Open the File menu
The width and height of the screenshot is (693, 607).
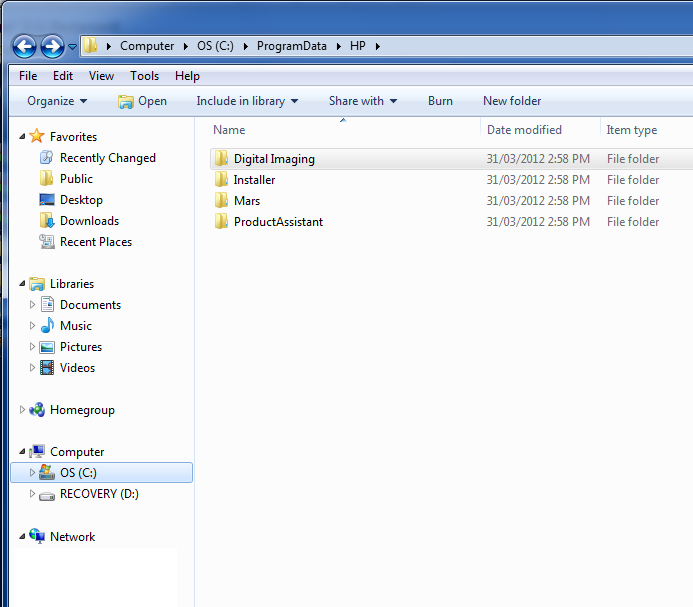(x=28, y=76)
